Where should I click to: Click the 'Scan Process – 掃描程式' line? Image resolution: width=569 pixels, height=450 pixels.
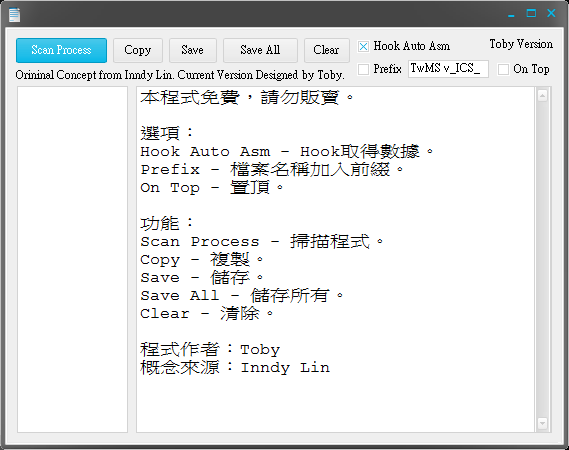click(262, 242)
